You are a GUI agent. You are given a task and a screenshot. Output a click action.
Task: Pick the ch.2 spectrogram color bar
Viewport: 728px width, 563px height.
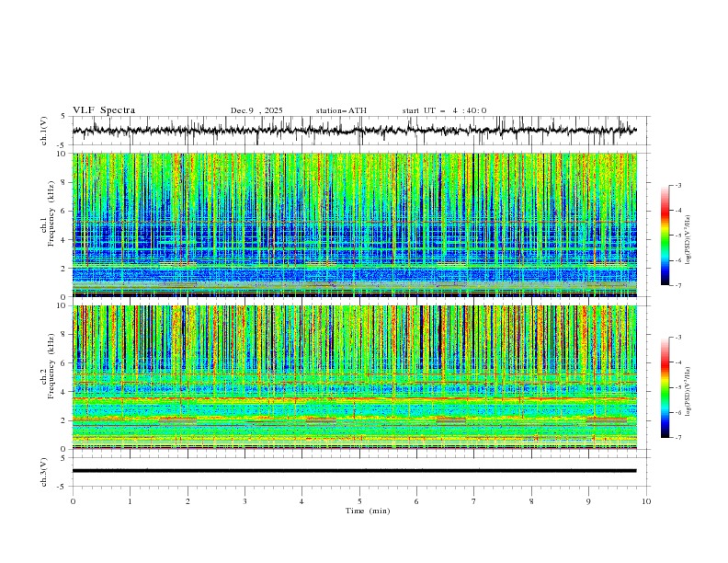665,387
